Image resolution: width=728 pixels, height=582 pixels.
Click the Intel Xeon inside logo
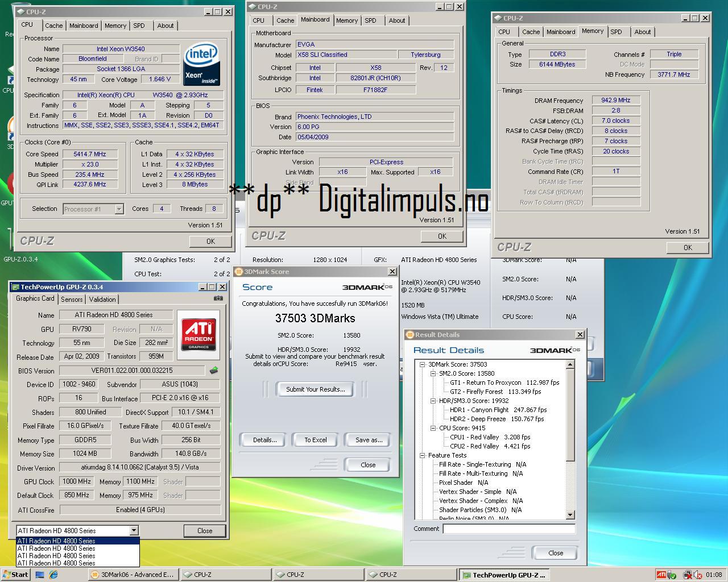pyautogui.click(x=201, y=65)
